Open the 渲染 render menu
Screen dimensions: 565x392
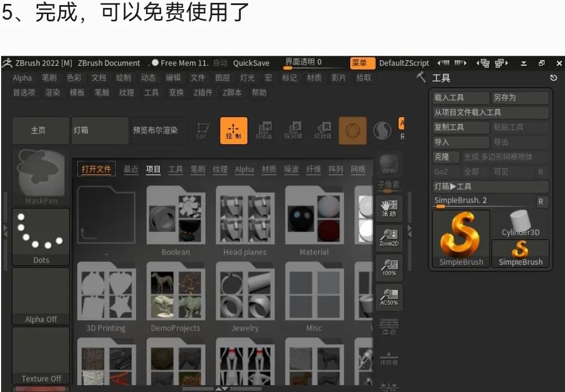[52, 92]
